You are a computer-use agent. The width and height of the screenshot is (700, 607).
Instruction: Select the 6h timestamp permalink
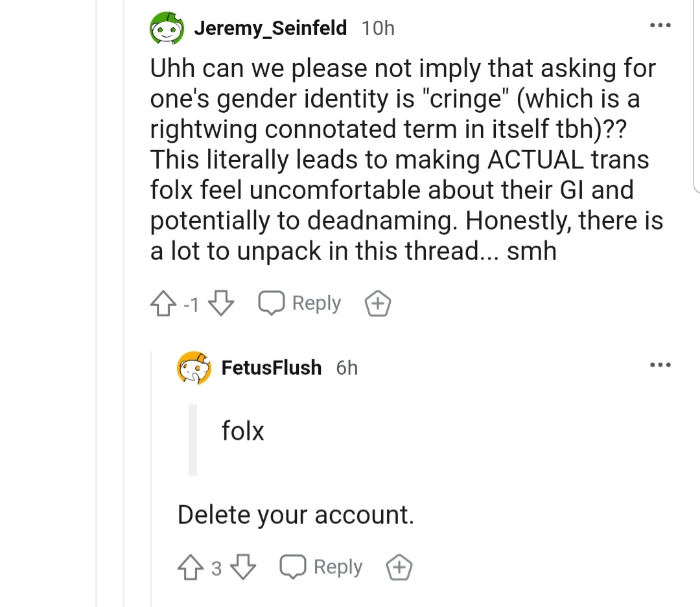(347, 368)
